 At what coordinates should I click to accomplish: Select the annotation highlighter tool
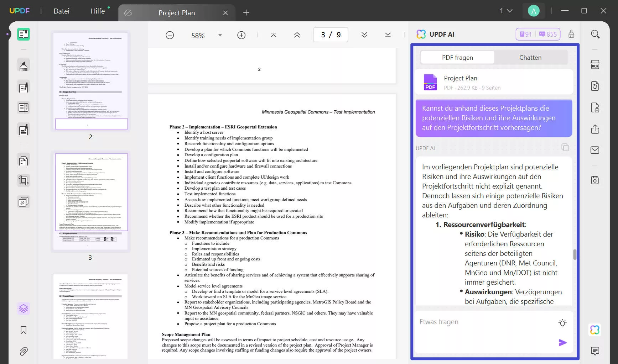24,65
